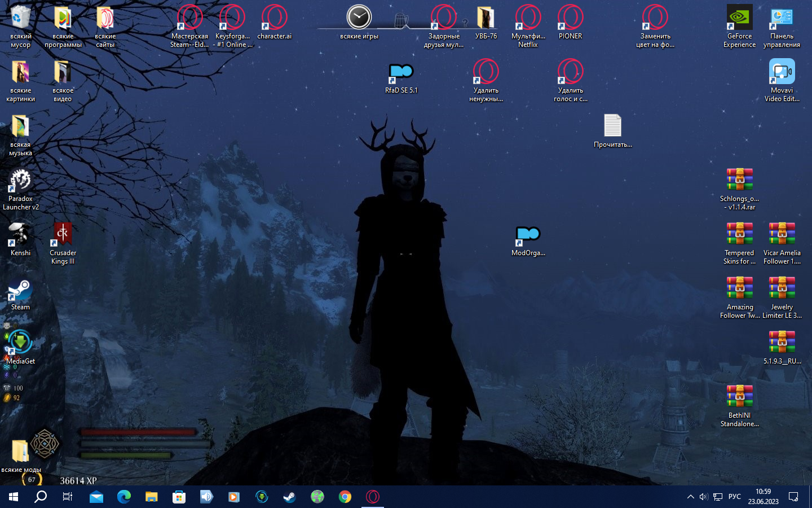Open Microsoft Store from the taskbar
The width and height of the screenshot is (812, 508).
pyautogui.click(x=179, y=497)
